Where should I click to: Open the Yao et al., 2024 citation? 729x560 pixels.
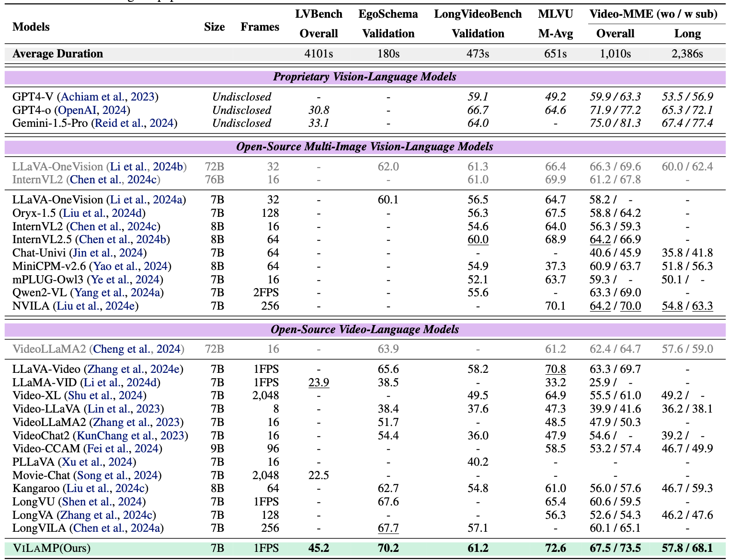coord(130,266)
